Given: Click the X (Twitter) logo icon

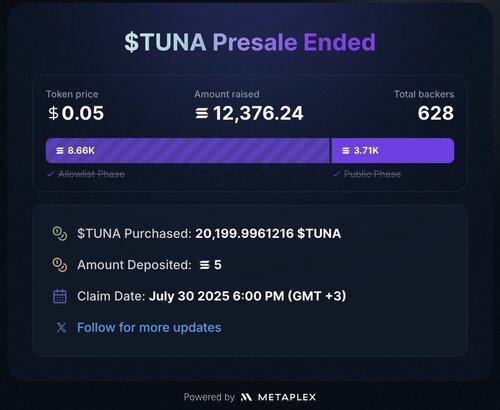Looking at the screenshot, I should pyautogui.click(x=61, y=327).
